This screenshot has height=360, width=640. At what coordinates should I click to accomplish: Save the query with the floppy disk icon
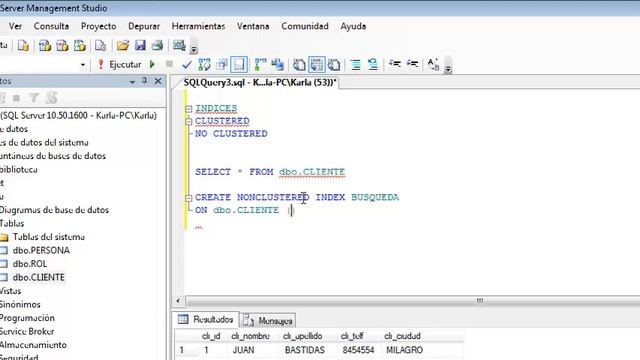pos(140,45)
